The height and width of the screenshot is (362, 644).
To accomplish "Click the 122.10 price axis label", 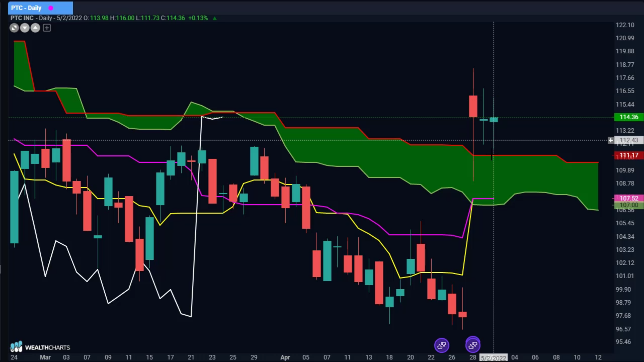I will click(x=625, y=25).
